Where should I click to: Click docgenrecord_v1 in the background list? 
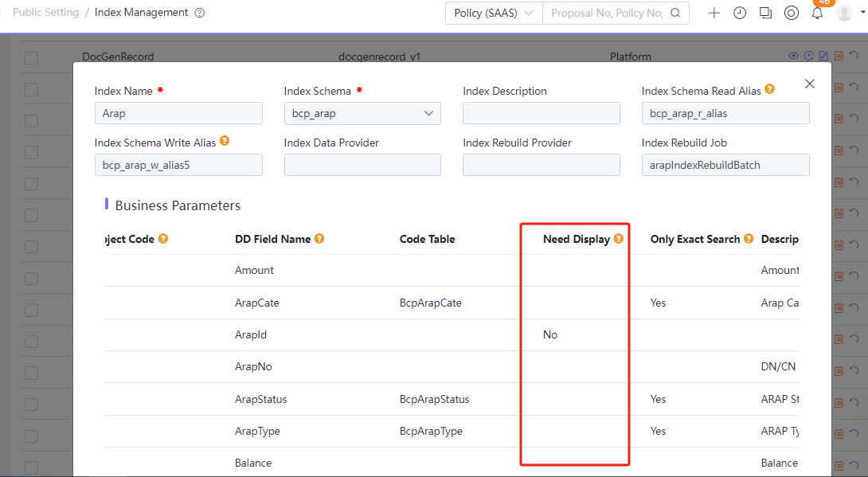click(380, 57)
